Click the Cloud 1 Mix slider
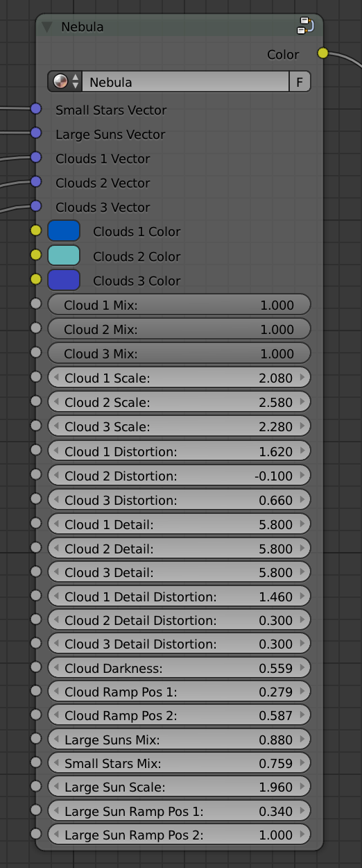The width and height of the screenshot is (362, 868). (179, 305)
